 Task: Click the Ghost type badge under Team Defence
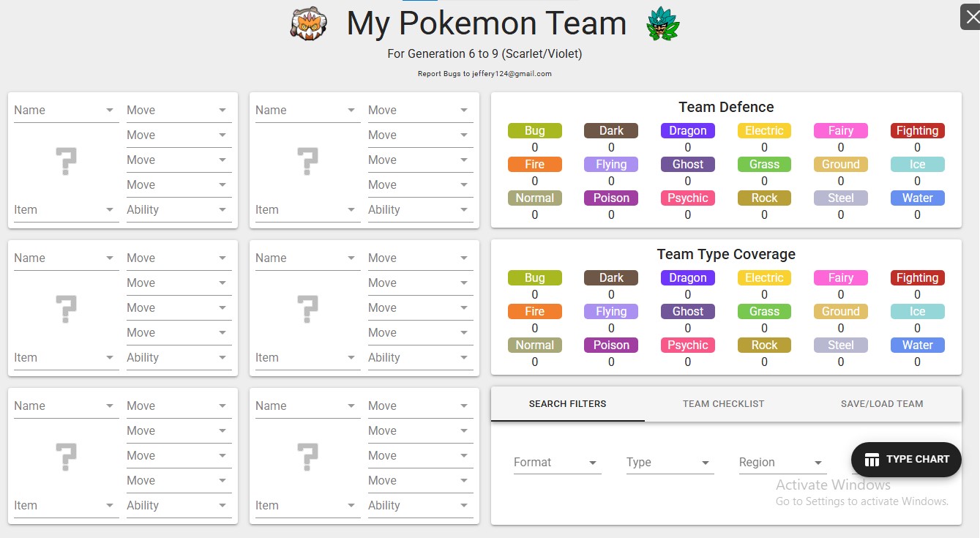click(688, 165)
